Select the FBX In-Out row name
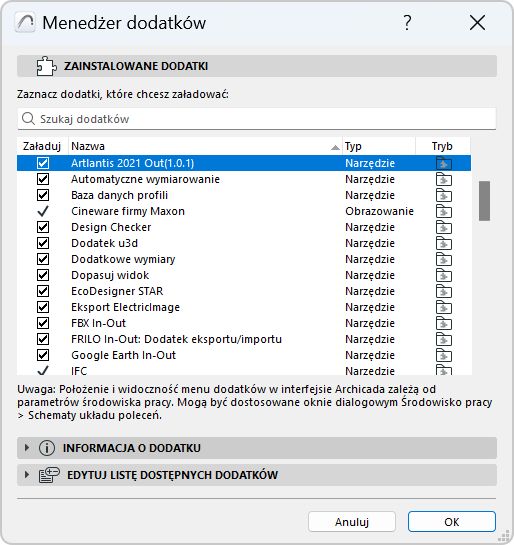The image size is (514, 545). point(98,323)
